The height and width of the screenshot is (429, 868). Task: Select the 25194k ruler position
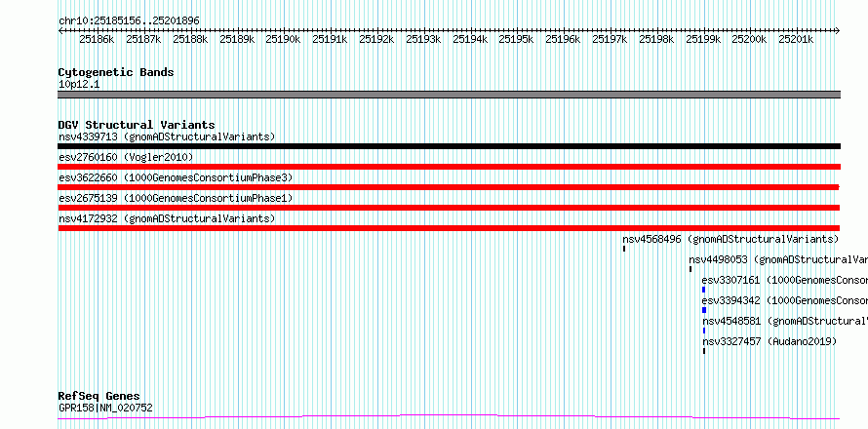pos(470,39)
